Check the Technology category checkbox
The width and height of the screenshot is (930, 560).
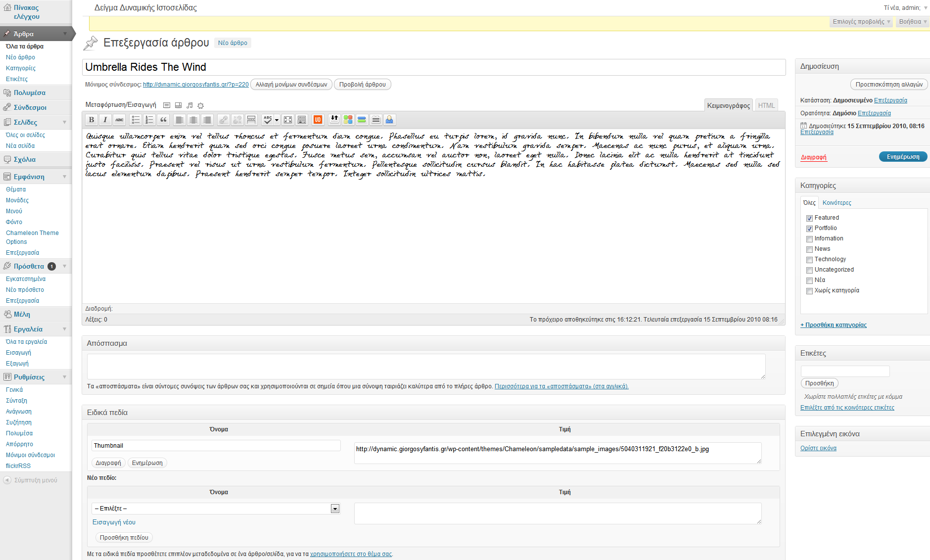pos(809,260)
